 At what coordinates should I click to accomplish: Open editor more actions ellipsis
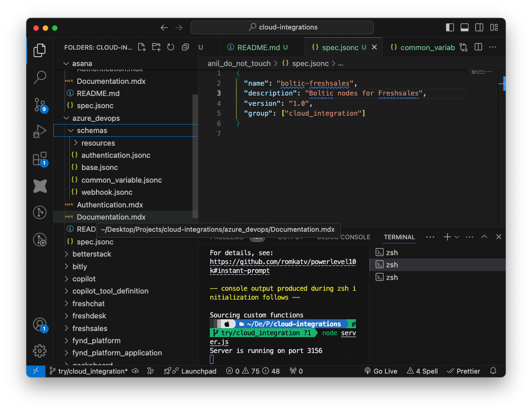493,47
